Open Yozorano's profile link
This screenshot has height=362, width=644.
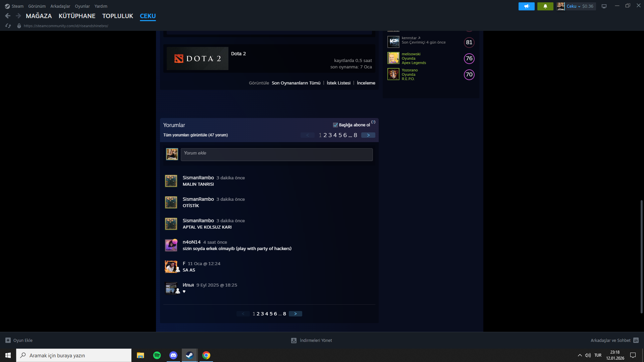(410, 70)
